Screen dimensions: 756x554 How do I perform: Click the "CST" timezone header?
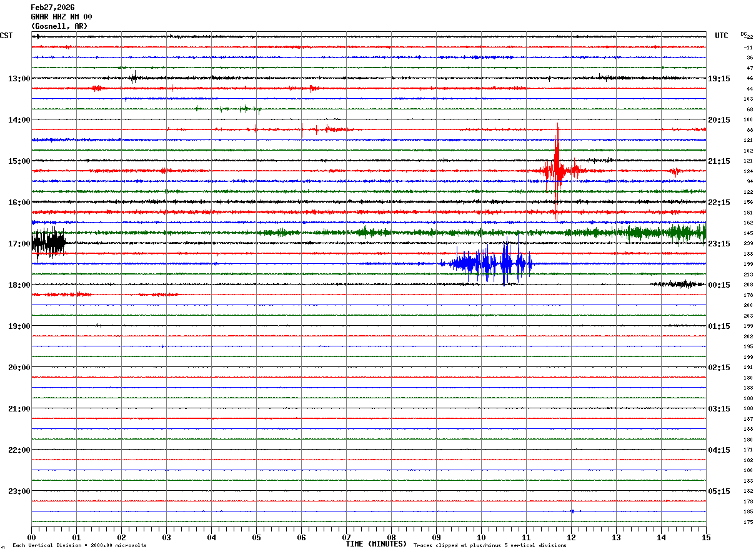pos(6,36)
